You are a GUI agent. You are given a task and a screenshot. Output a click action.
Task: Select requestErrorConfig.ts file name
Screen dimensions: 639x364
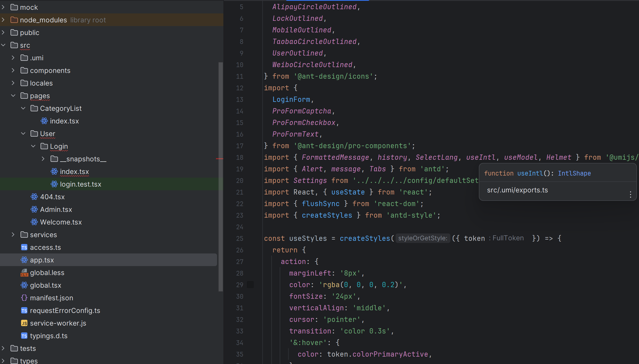coord(65,311)
